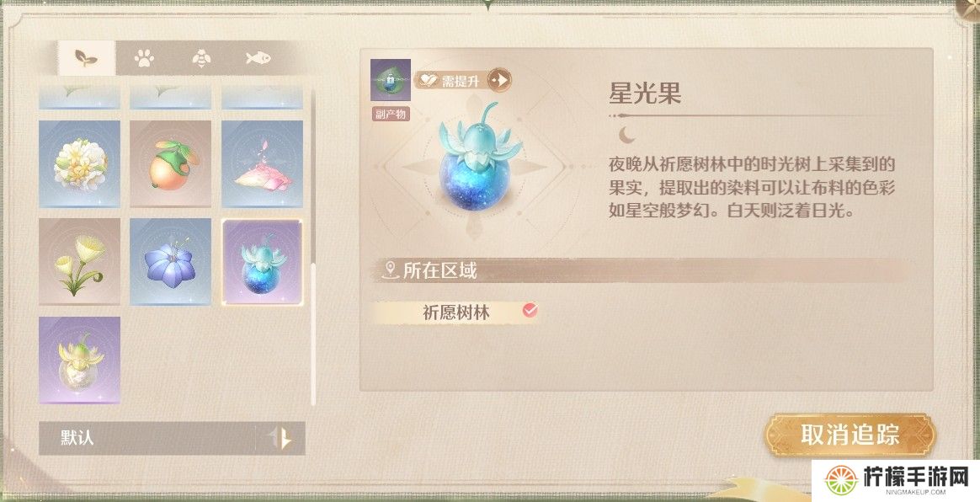980x502 pixels.
Task: Select the pink petal pile item
Action: click(x=263, y=163)
